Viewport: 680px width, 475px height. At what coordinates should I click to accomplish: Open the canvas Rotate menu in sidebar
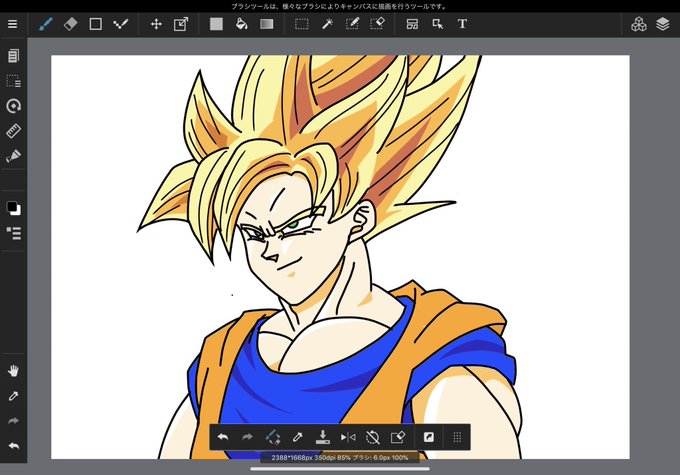13,106
